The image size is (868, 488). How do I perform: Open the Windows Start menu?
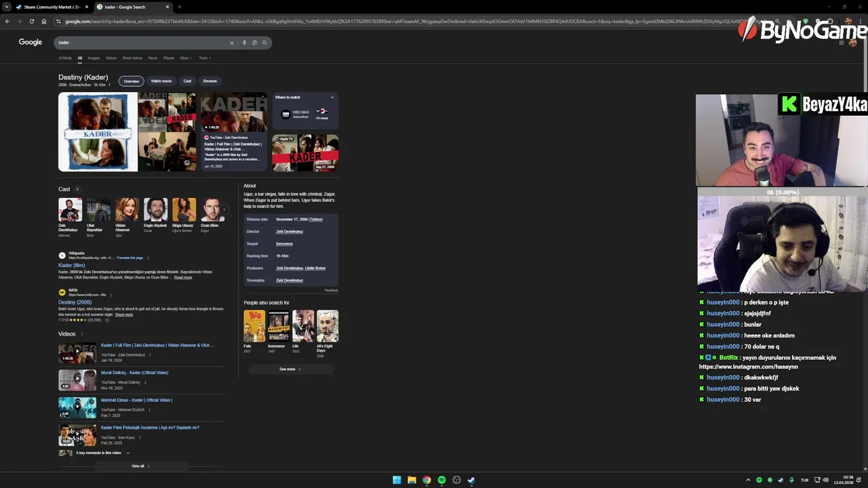click(x=397, y=480)
